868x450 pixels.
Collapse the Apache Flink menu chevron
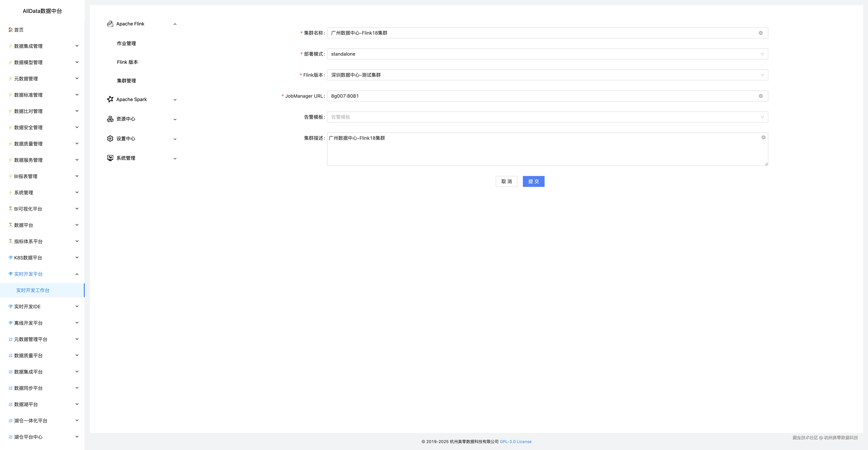(175, 24)
